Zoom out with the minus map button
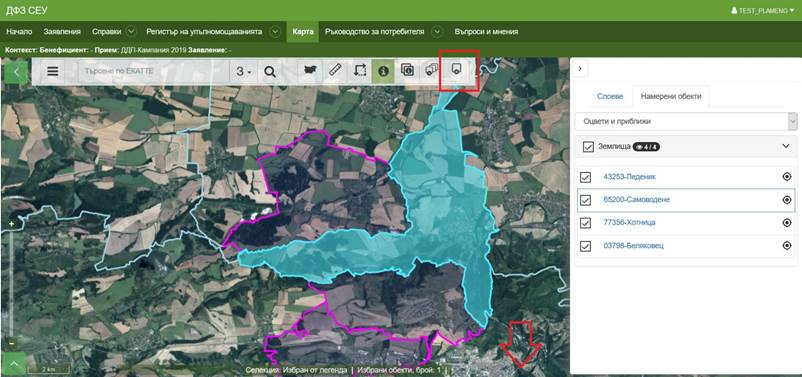The image size is (802, 377). pos(12,343)
